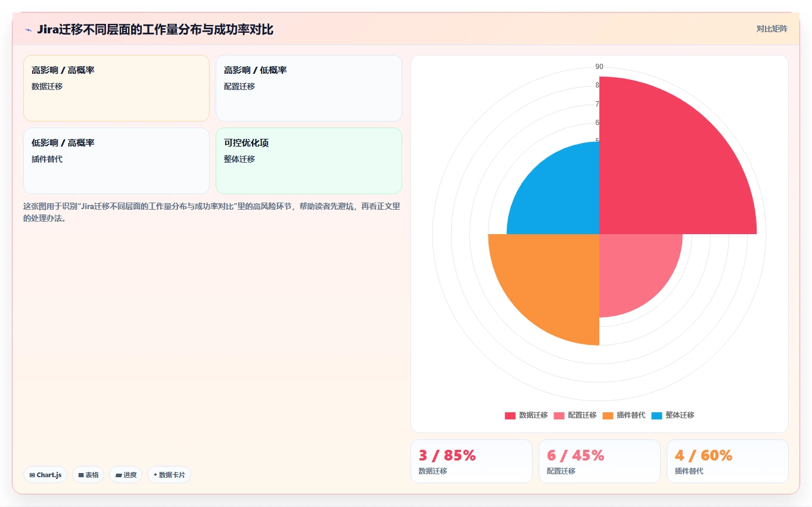Screen dimensions: 812x507
Task: Select the 4 / 60% stat card
Action: pos(727,461)
